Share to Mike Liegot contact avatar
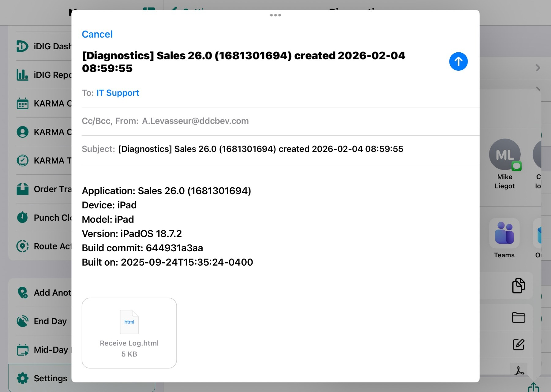This screenshot has width=551, height=392. 504,155
